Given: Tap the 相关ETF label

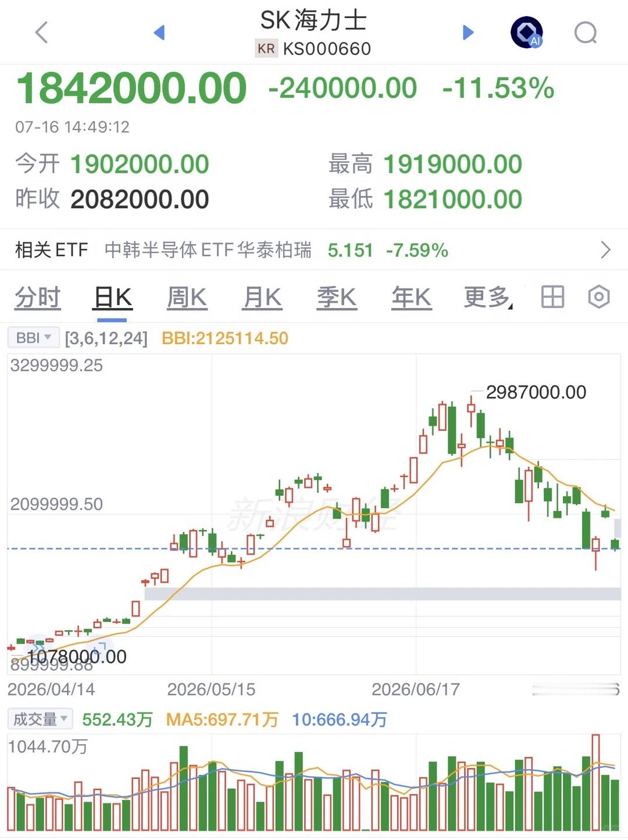Looking at the screenshot, I should coord(52,250).
